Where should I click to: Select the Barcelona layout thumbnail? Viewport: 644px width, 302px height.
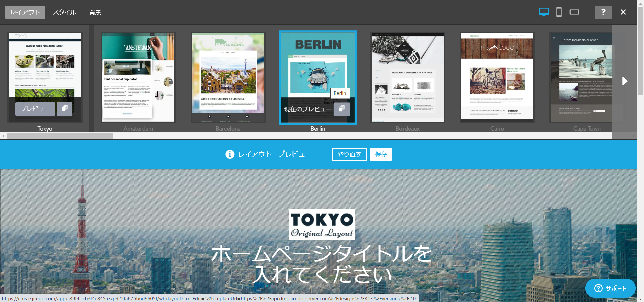click(x=228, y=78)
